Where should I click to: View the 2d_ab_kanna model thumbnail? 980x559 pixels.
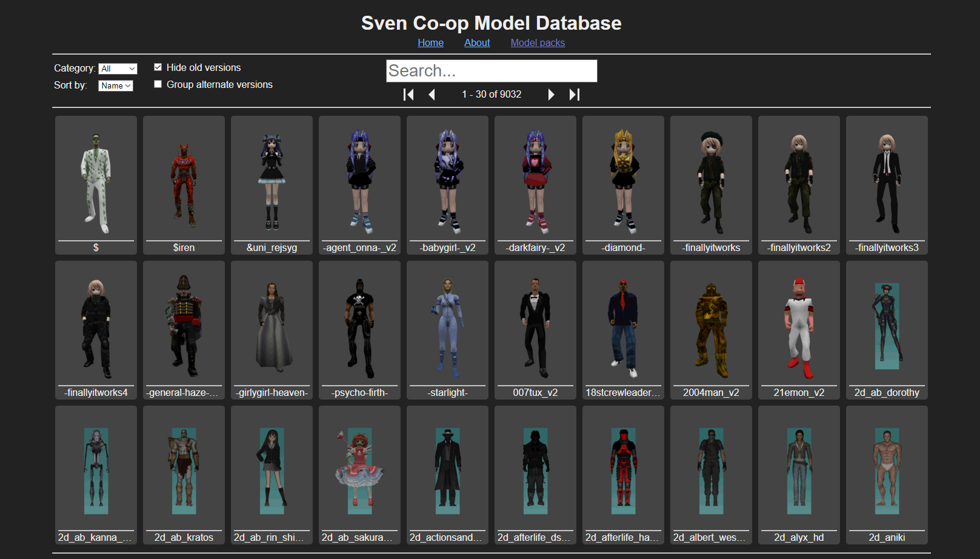pos(96,475)
